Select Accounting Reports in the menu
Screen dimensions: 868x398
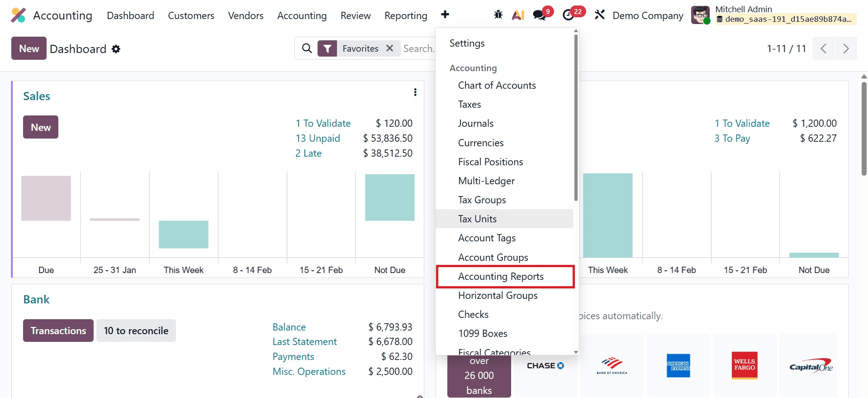pos(501,276)
